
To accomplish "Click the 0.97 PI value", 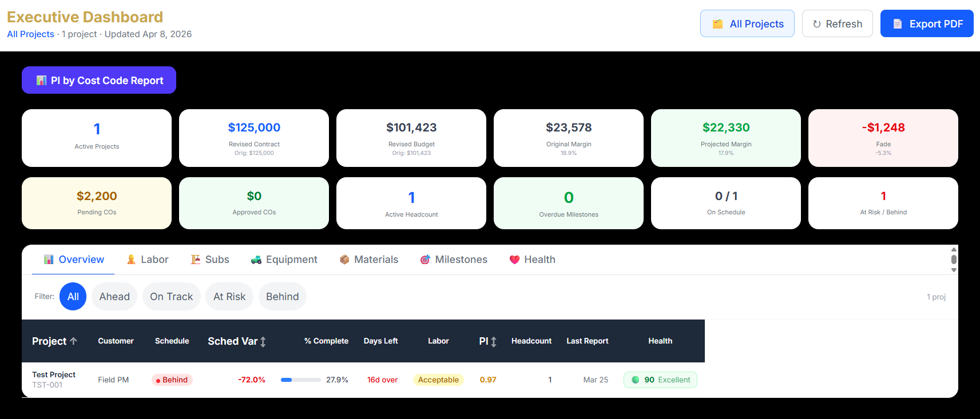I will click(x=488, y=380).
